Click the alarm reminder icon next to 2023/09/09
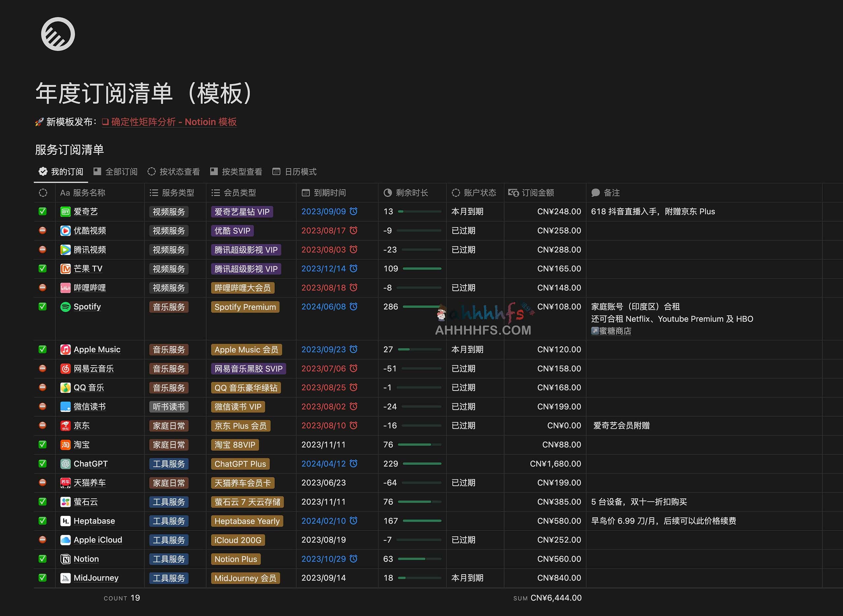This screenshot has width=843, height=616. pyautogui.click(x=353, y=211)
